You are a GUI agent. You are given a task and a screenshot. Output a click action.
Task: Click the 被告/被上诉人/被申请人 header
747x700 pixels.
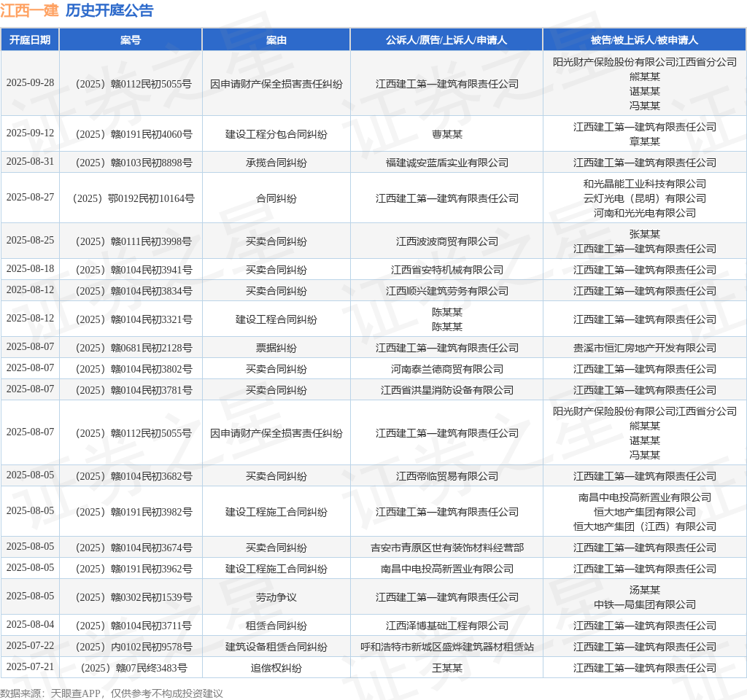(x=645, y=40)
